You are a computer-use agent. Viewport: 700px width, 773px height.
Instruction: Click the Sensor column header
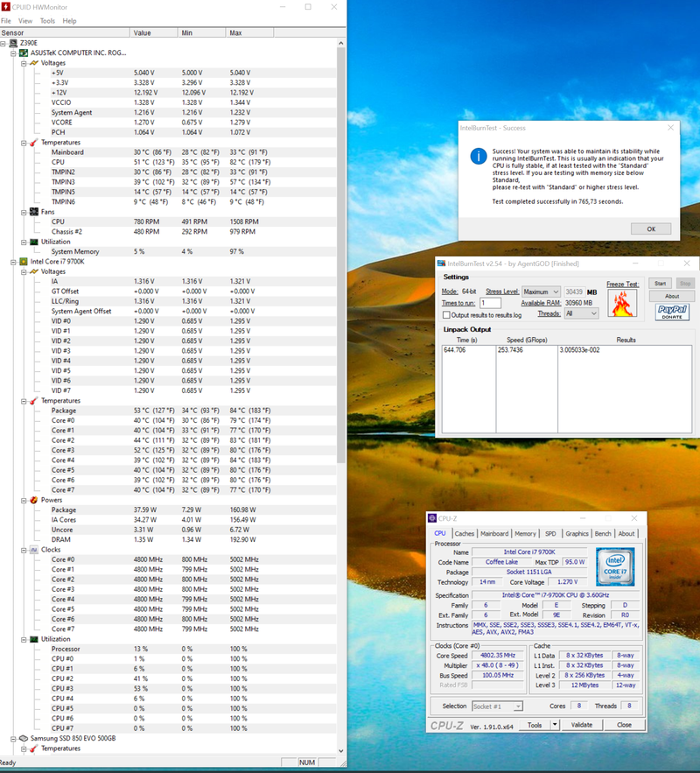tap(65, 33)
